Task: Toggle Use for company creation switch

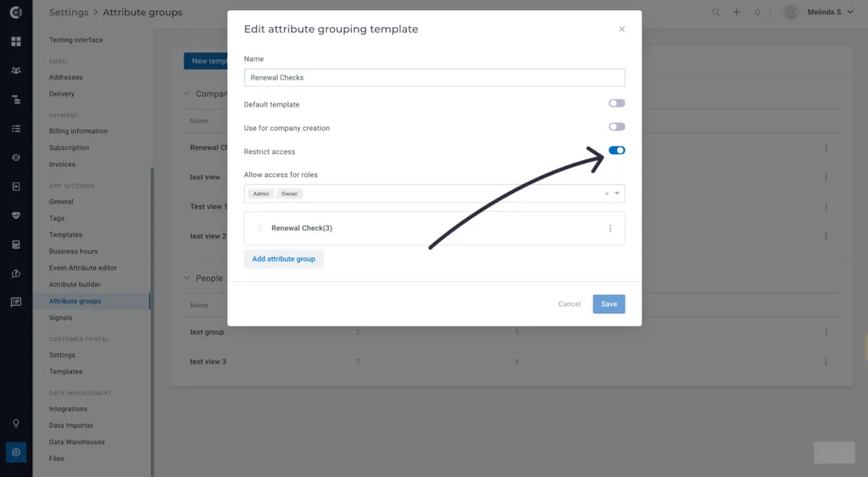Action: click(x=617, y=127)
